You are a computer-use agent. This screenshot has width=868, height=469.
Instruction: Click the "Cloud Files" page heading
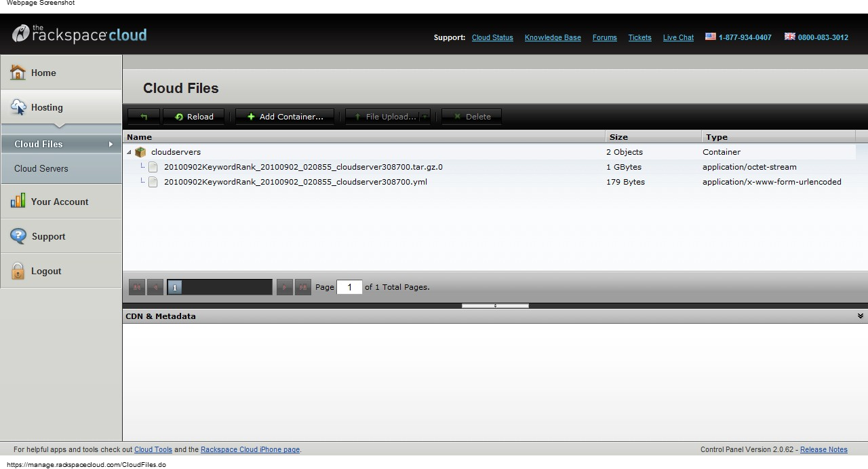(181, 88)
